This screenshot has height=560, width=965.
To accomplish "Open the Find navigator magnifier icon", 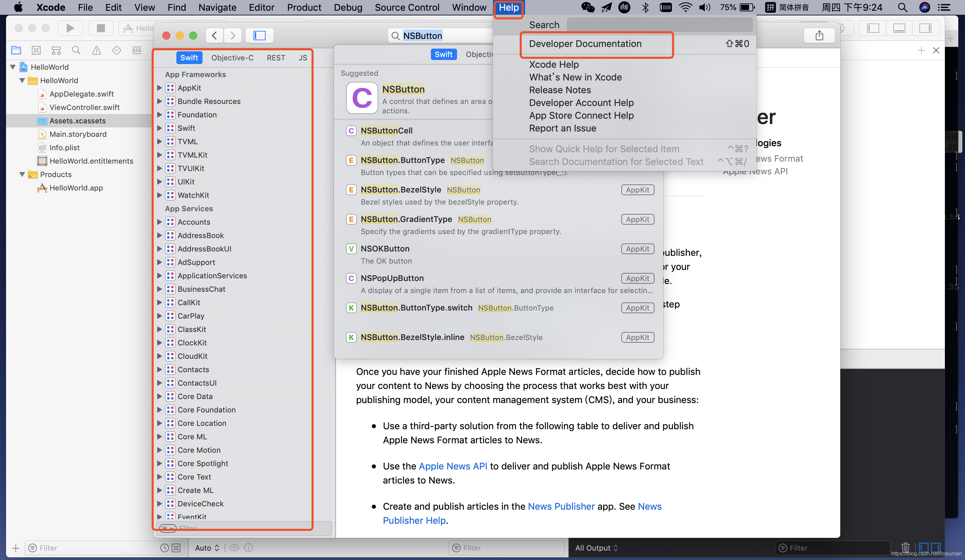I will click(76, 50).
